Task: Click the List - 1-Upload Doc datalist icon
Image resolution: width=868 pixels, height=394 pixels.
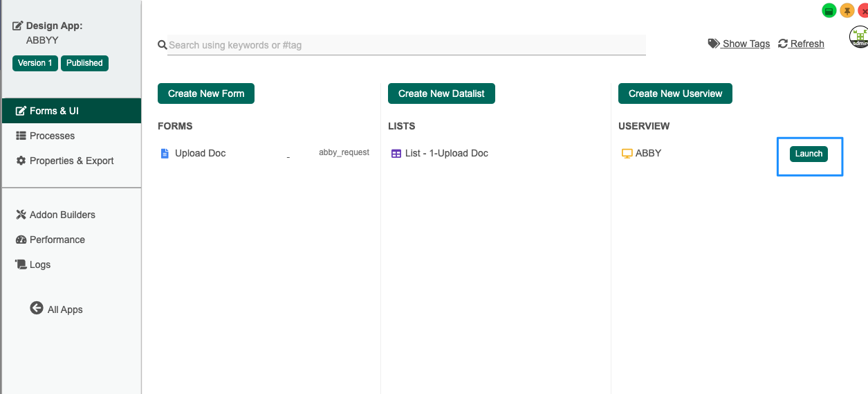Action: (396, 154)
